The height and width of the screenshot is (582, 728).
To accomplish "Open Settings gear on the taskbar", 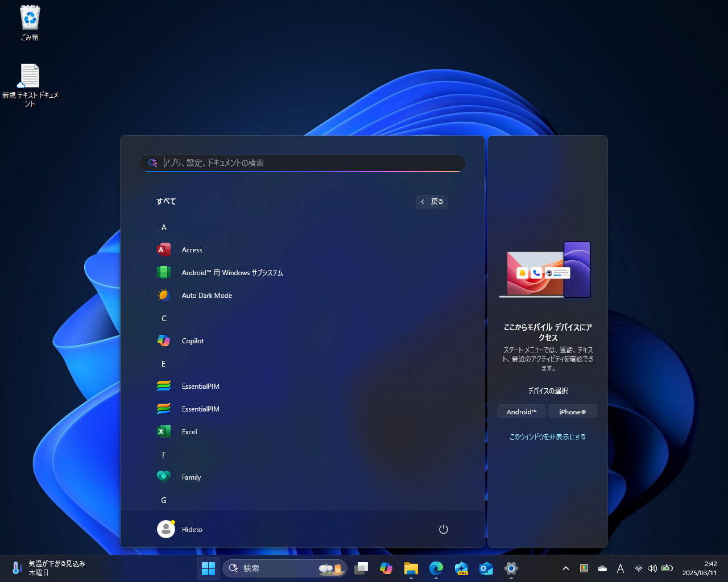I will [x=511, y=568].
